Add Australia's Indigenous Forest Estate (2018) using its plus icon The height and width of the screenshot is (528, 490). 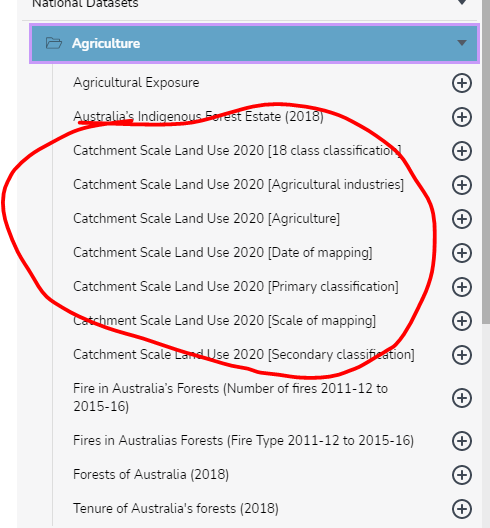[x=461, y=117]
